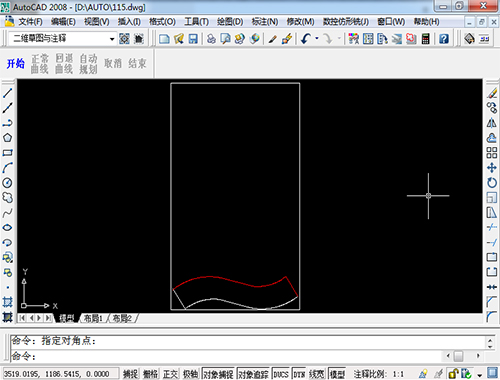
Task: Select the Line tool in draw toolbar
Action: click(x=7, y=93)
